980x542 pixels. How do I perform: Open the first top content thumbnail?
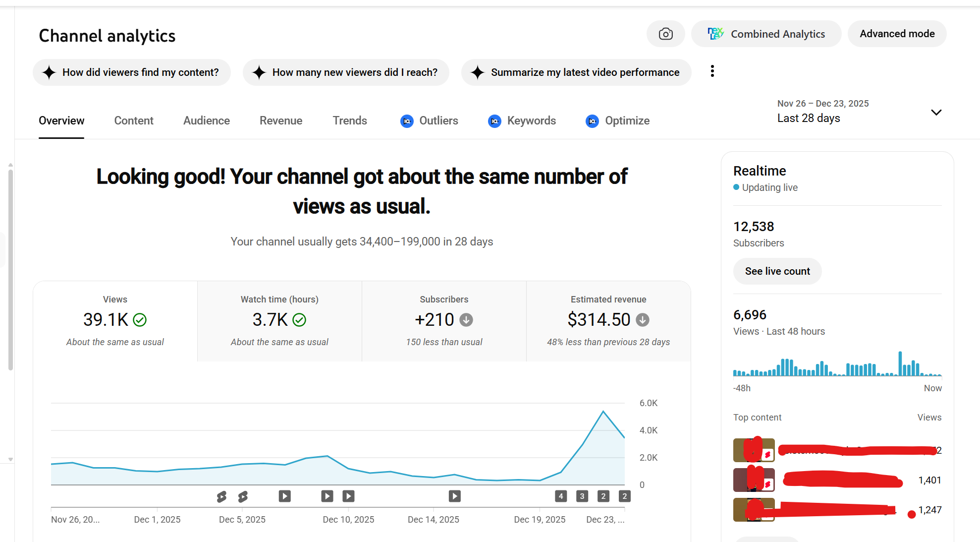tap(753, 450)
